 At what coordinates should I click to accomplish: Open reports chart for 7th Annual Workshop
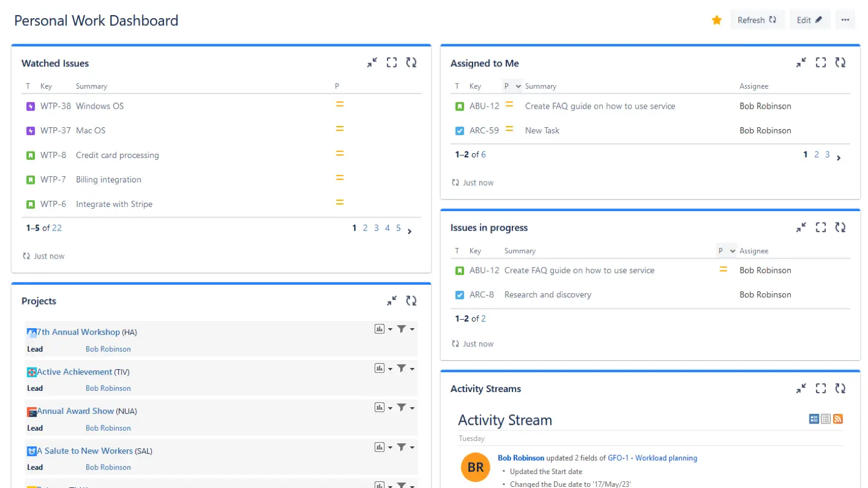(379, 329)
